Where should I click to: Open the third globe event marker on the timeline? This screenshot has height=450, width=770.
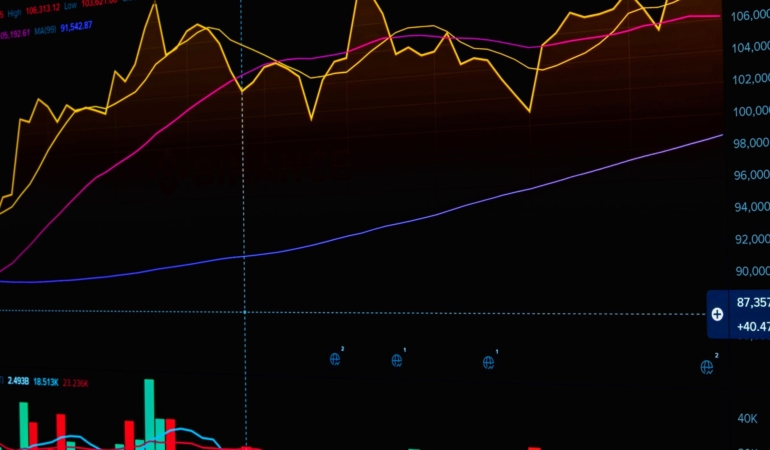(488, 363)
